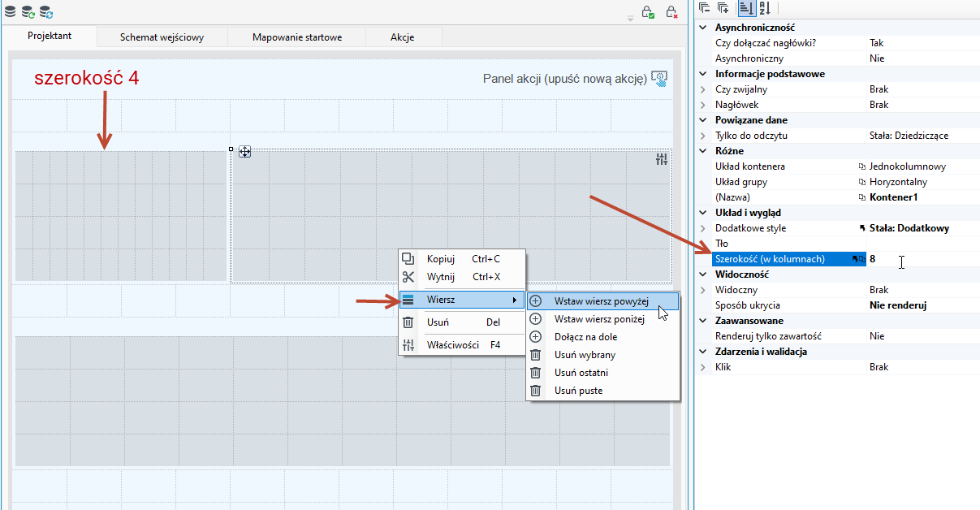Collapse all property categories in the grid
Viewport: 980px width, 510px height.
coord(704,9)
